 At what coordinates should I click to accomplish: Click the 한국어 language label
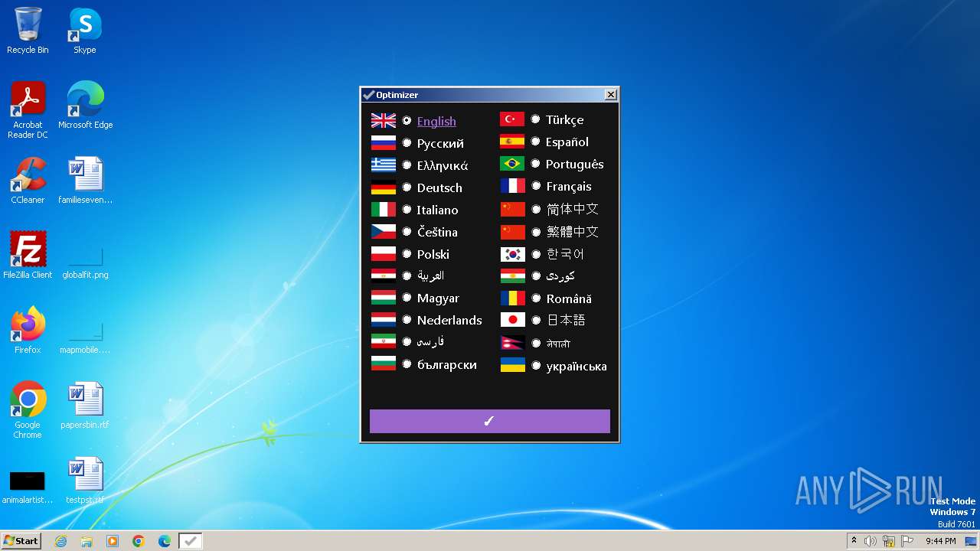565,254
